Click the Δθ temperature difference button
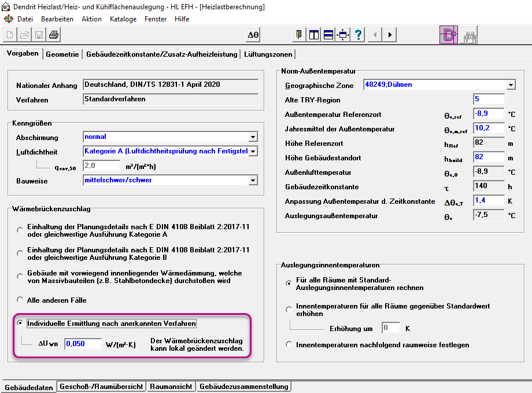The image size is (532, 393). tap(253, 35)
